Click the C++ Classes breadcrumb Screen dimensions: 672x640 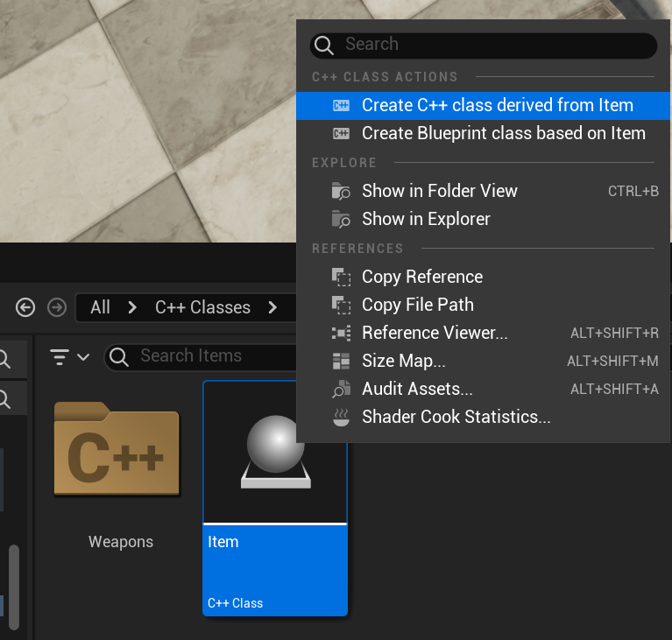click(x=202, y=307)
